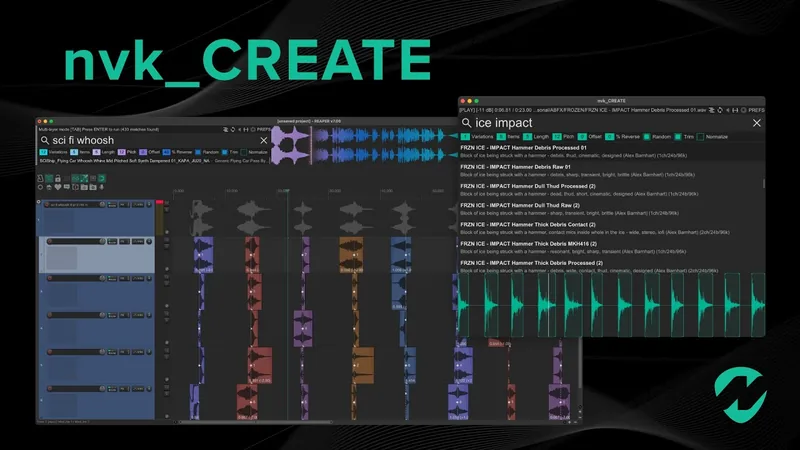The height and width of the screenshot is (450, 800).
Task: Enable the Normalize checkbox under 'sci fi whoosh'
Action: pyautogui.click(x=243, y=152)
